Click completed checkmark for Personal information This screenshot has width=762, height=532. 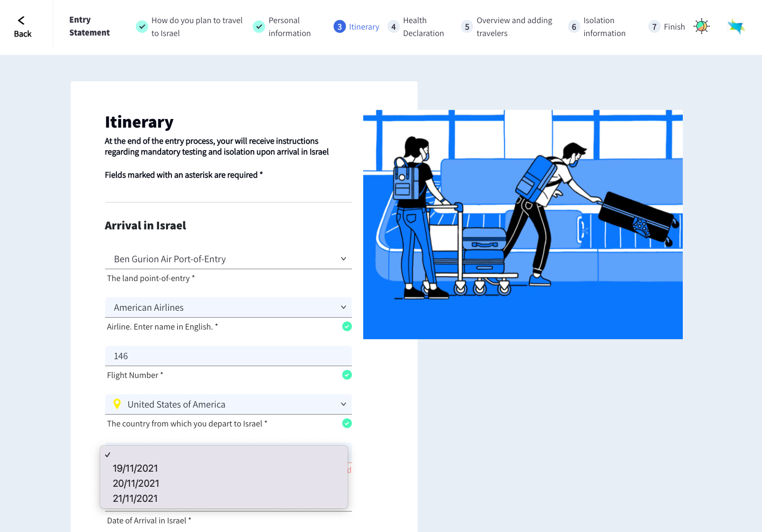tap(259, 26)
